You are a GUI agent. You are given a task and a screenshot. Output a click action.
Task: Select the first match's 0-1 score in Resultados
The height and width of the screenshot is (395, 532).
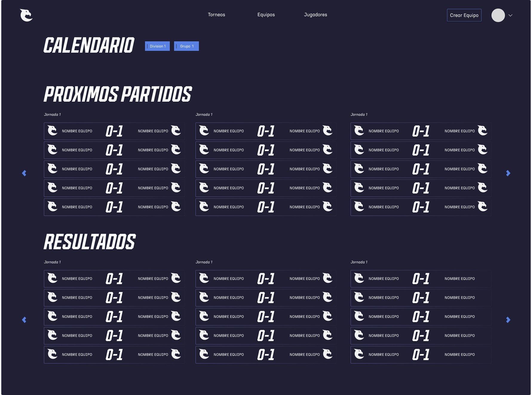(114, 279)
